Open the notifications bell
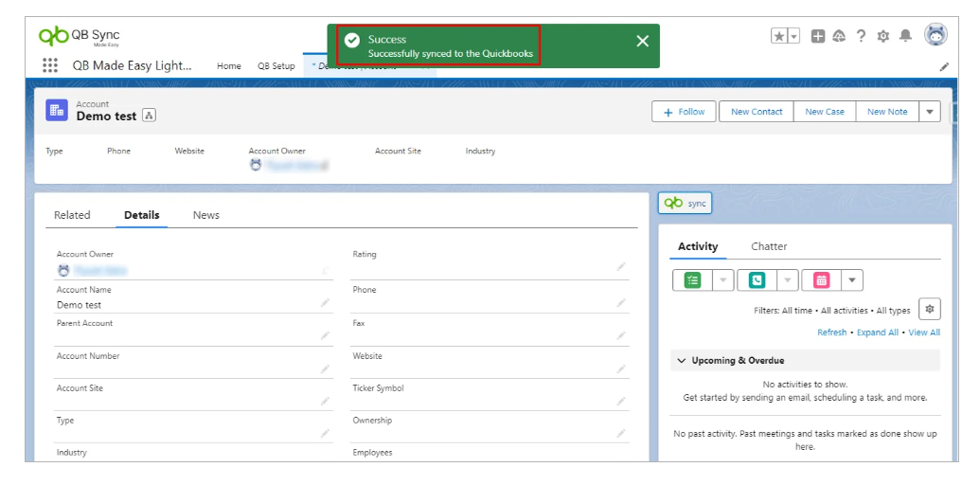 (x=905, y=36)
